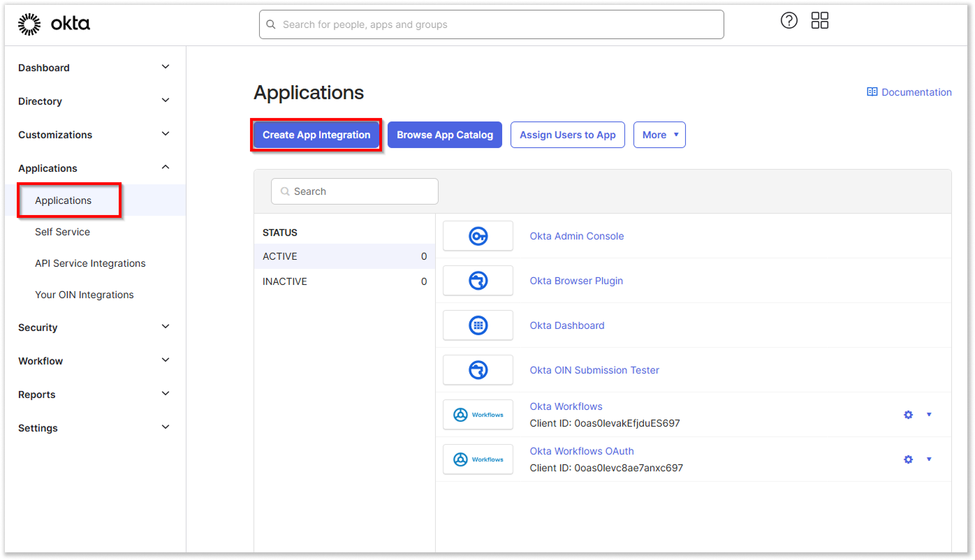The image size is (975, 560).
Task: Expand the Directory sidebar section
Action: 166,101
